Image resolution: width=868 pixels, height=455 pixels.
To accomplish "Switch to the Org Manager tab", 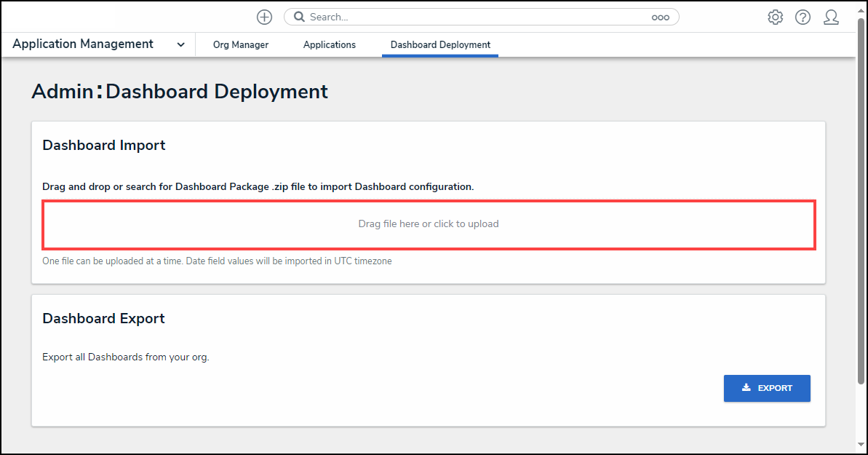I will pos(241,45).
